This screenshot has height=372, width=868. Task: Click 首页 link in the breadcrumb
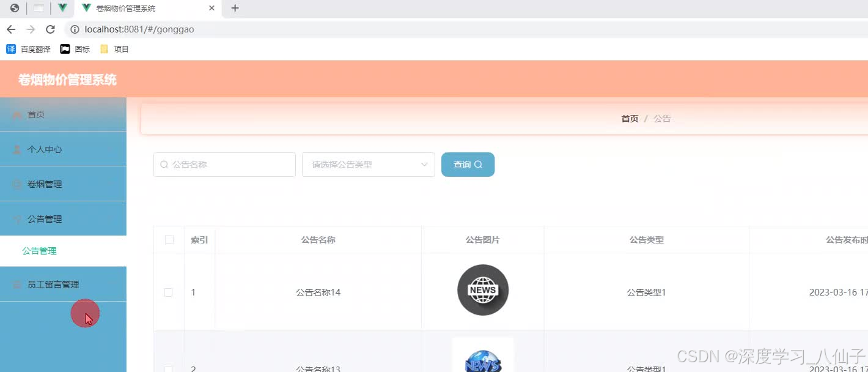click(630, 118)
